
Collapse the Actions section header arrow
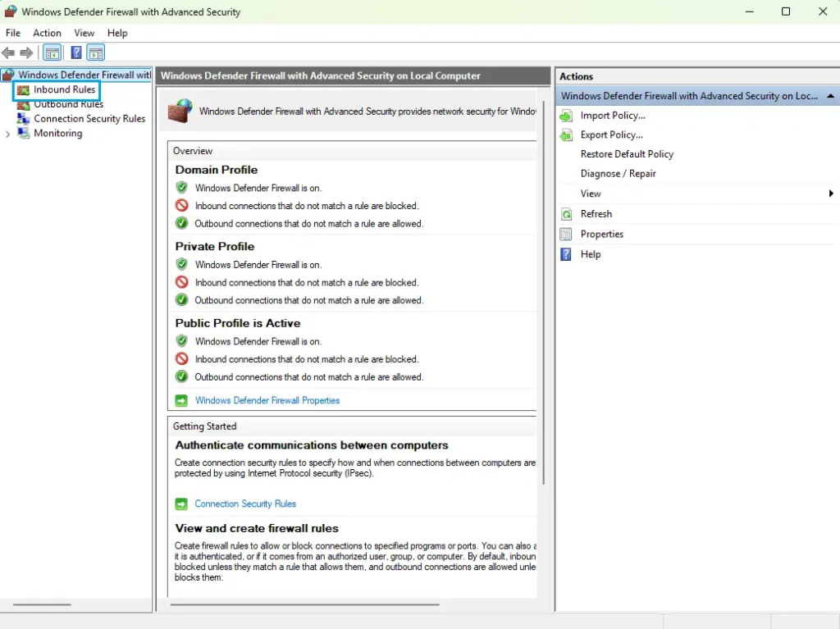(830, 96)
